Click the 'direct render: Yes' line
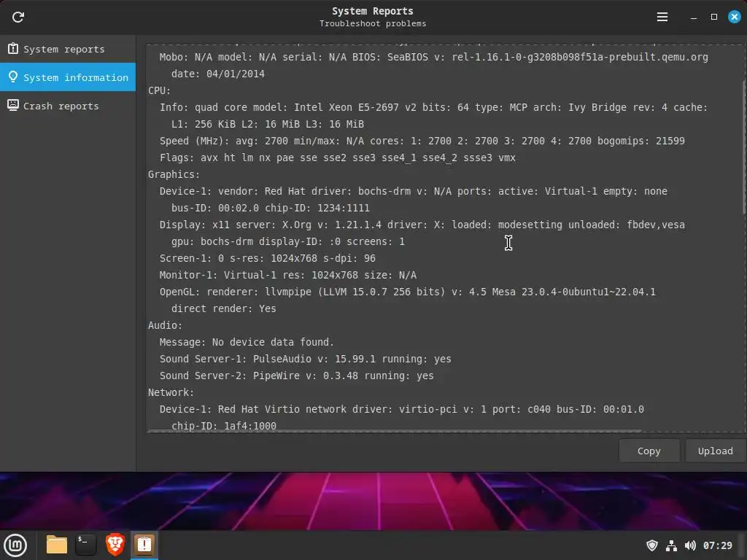747x560 pixels. pyautogui.click(x=224, y=308)
